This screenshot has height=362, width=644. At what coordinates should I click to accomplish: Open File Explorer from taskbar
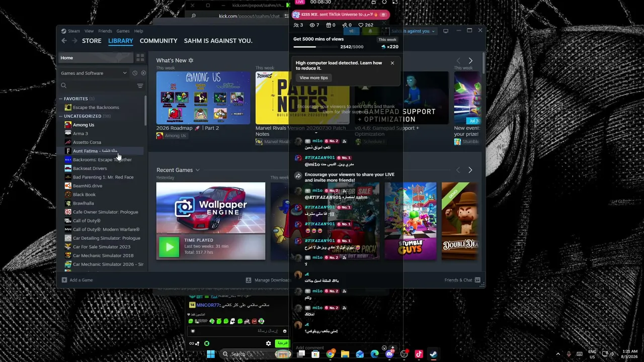coord(345,354)
